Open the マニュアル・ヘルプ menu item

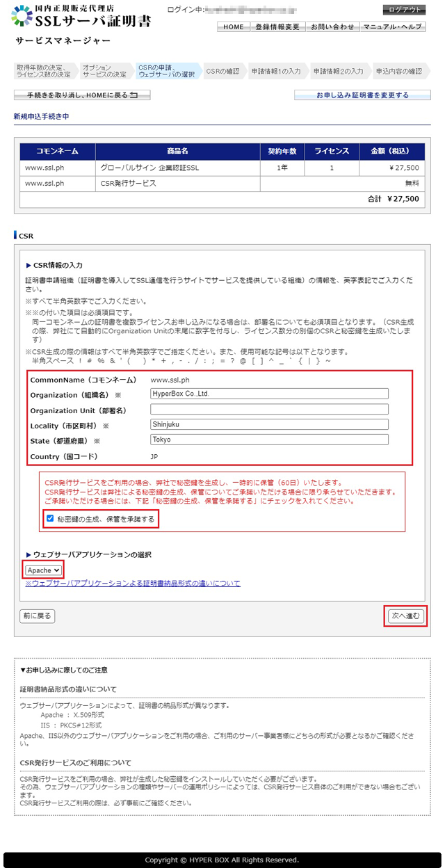click(x=392, y=27)
